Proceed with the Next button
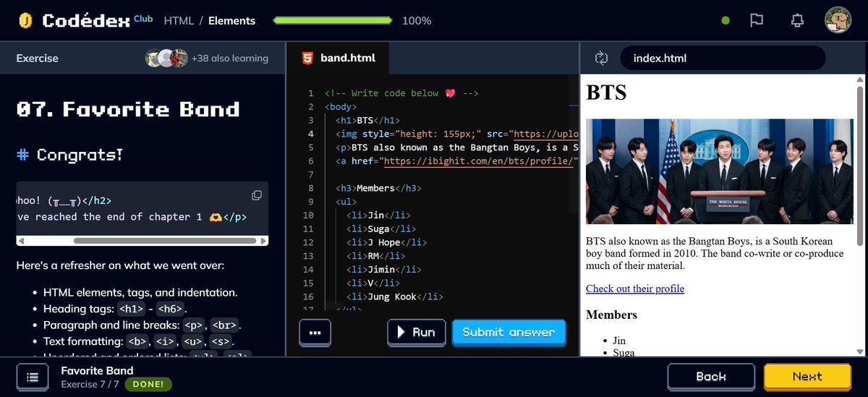 click(807, 376)
